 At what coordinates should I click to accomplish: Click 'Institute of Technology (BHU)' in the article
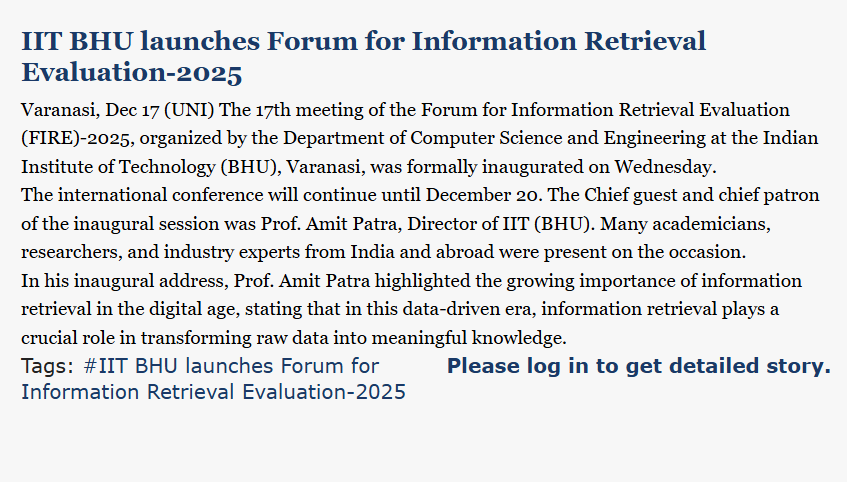(x=136, y=165)
